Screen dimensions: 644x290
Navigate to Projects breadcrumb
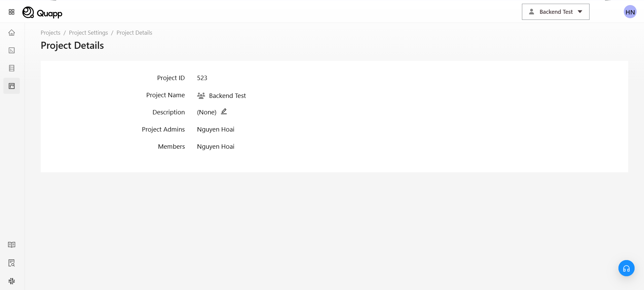[50, 33]
